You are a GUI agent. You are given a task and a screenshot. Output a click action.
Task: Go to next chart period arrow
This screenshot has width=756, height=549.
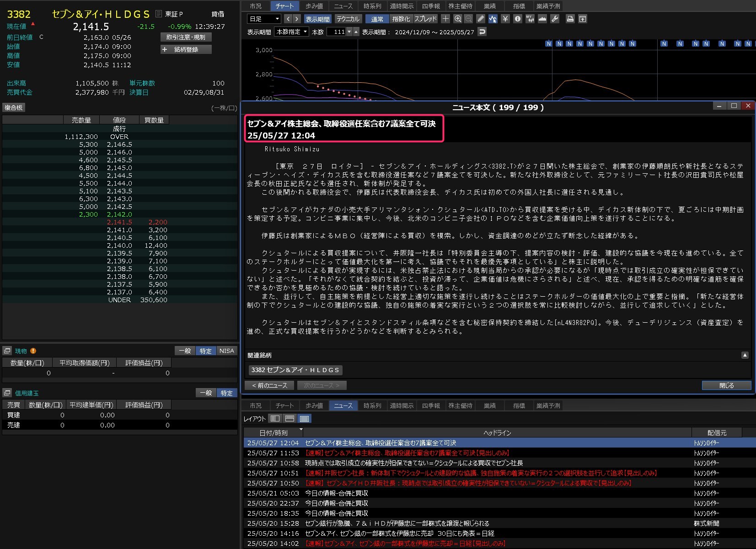pos(297,19)
